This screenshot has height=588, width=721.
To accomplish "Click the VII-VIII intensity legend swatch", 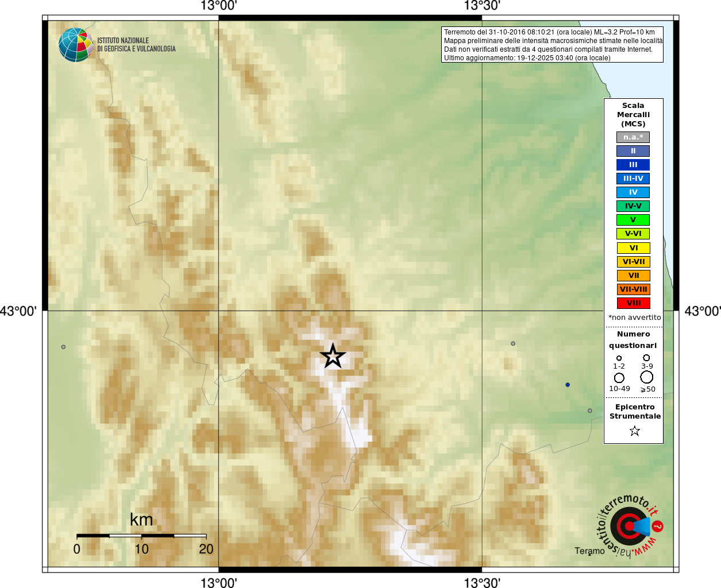I will coord(633,289).
